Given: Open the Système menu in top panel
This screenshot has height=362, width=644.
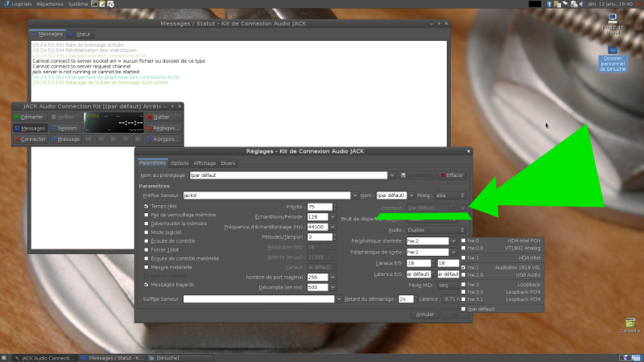Looking at the screenshot, I should point(77,4).
